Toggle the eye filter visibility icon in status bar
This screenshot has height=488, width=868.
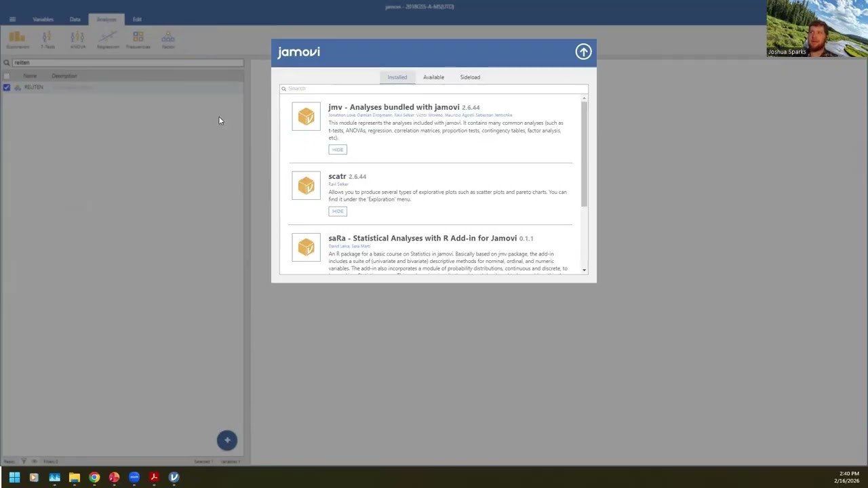click(34, 462)
